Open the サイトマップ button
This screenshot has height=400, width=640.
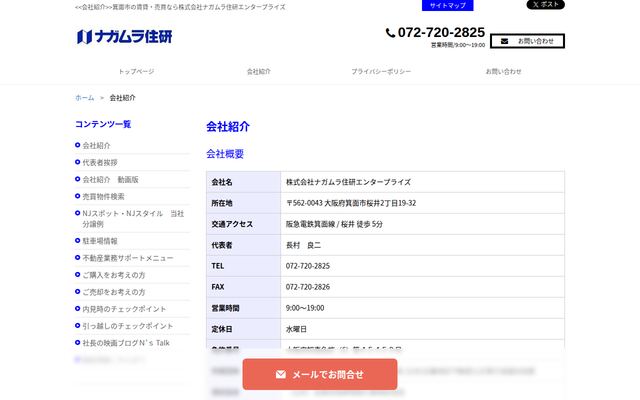(x=448, y=5)
